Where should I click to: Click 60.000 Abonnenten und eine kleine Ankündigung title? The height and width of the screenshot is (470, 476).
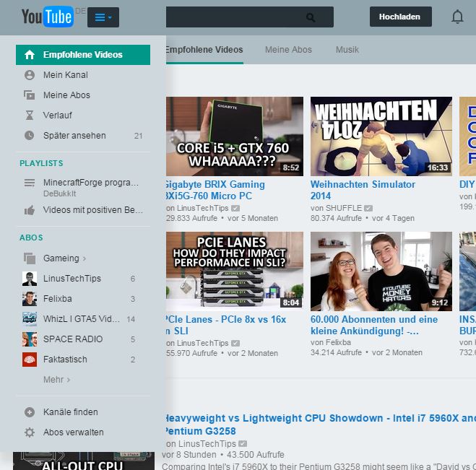(374, 325)
